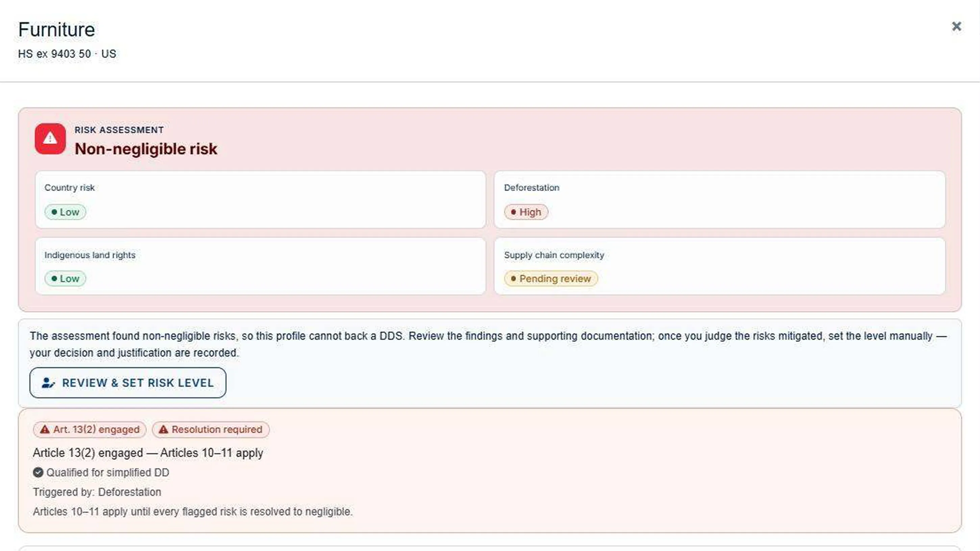Click the assessment found non-negligible risks paragraph
Image resolution: width=980 pixels, height=551 pixels.
point(488,344)
